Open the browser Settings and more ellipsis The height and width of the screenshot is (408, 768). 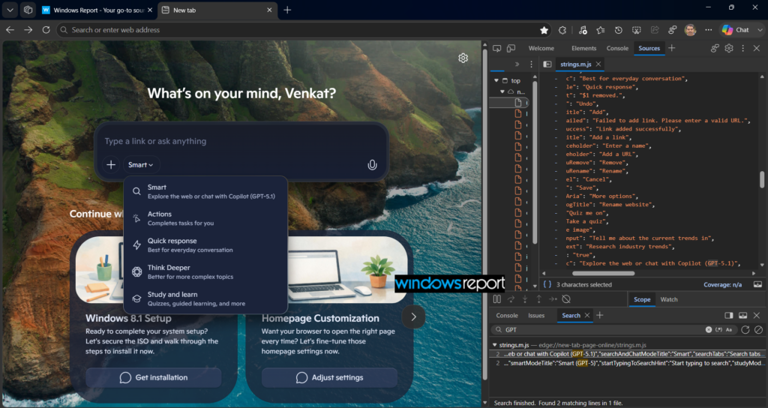point(708,30)
